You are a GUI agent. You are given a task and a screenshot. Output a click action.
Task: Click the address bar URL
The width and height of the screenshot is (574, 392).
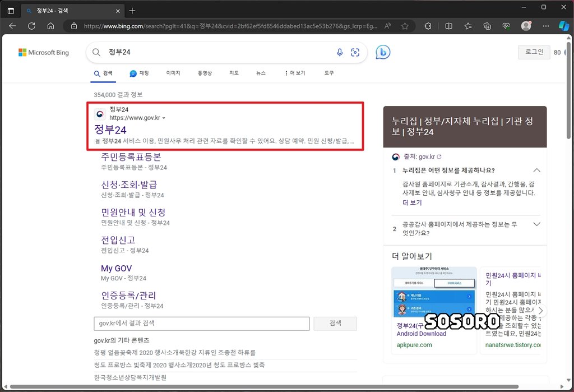point(230,26)
